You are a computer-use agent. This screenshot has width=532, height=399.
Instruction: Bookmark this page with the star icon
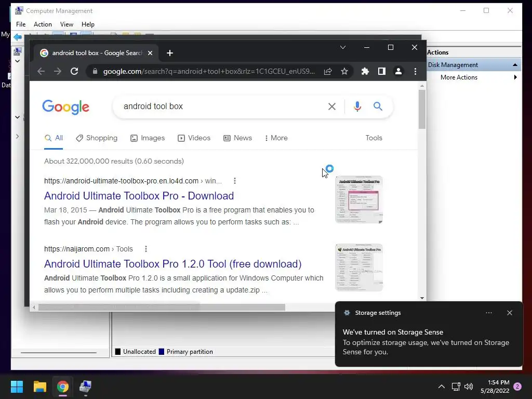tap(344, 71)
